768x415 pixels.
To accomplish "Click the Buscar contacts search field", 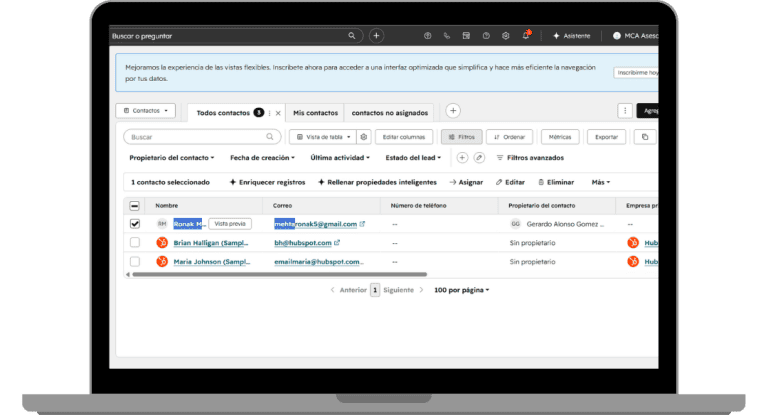I will (202, 137).
